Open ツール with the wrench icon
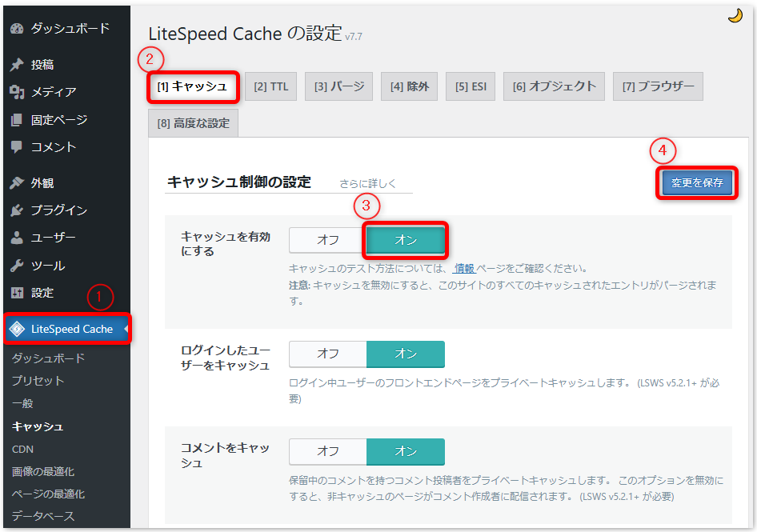 18,265
